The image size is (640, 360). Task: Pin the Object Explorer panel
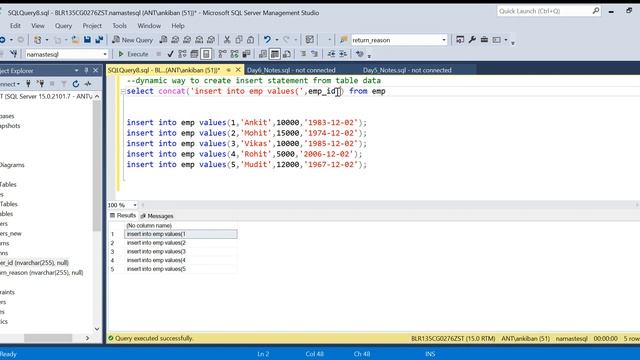click(x=86, y=70)
